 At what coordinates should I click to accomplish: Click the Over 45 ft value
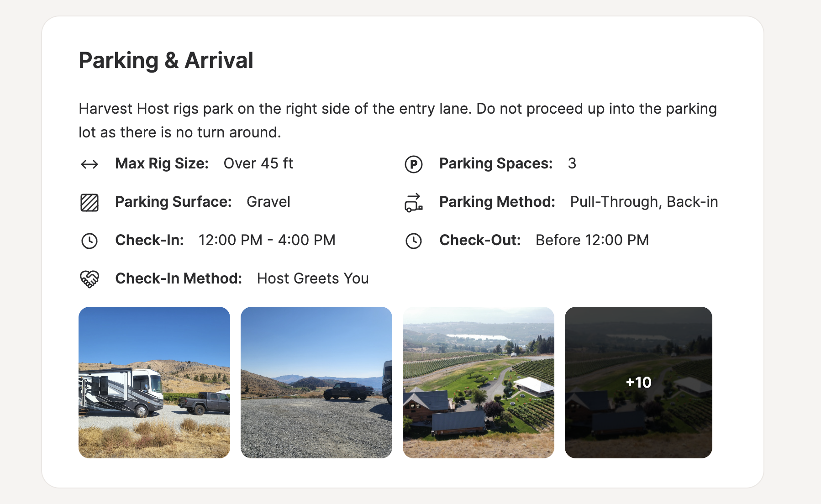(x=258, y=163)
